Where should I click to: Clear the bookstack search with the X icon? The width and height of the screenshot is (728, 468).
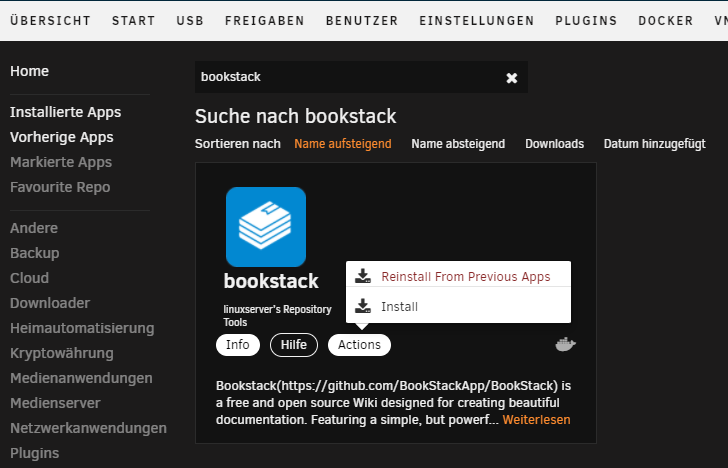(x=512, y=78)
